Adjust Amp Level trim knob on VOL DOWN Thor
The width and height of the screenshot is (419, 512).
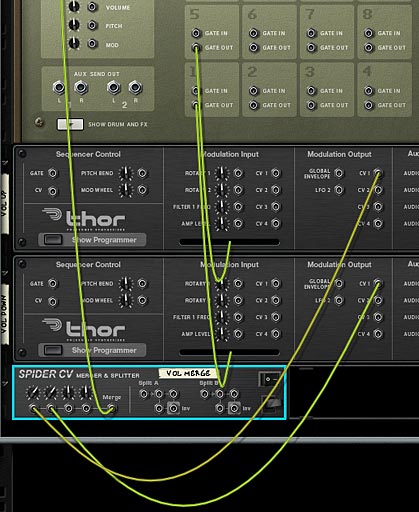coord(222,334)
